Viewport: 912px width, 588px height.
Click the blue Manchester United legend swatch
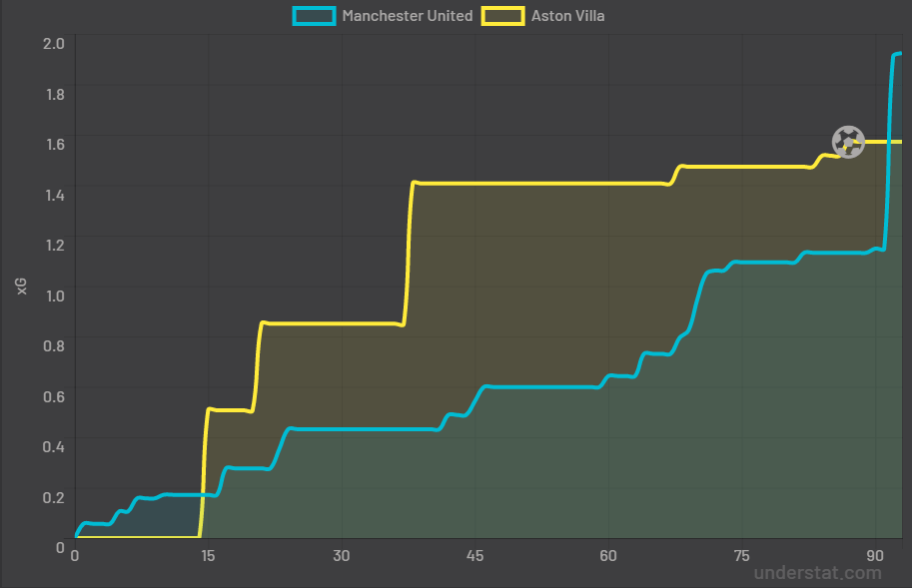point(314,16)
